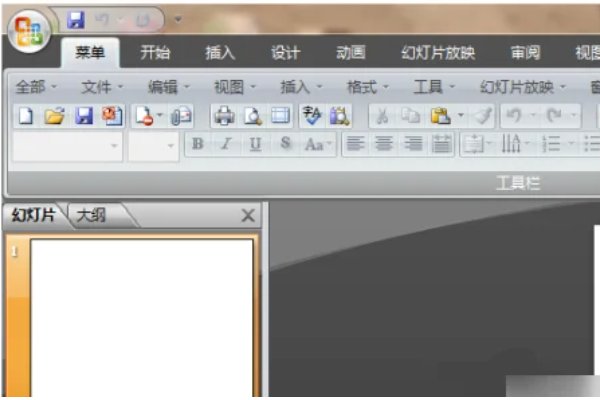Open the Paste options dropdown arrow
Image resolution: width=600 pixels, height=400 pixels.
pos(461,115)
